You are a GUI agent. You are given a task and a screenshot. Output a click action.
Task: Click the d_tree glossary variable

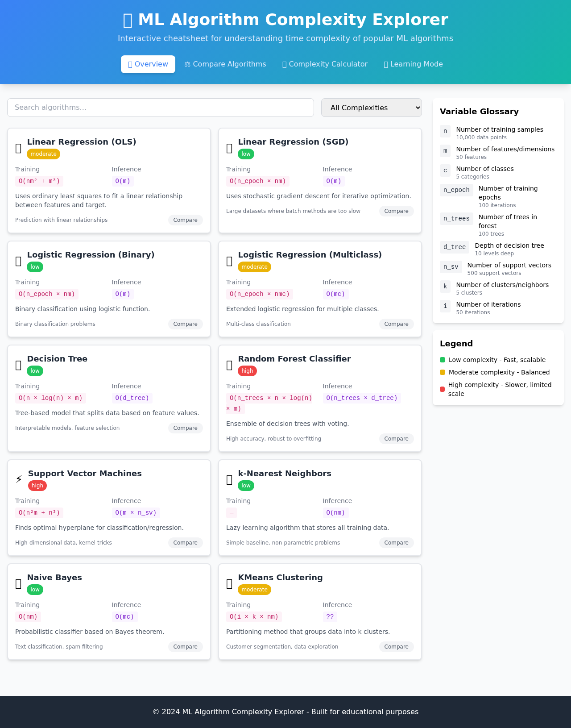click(455, 247)
